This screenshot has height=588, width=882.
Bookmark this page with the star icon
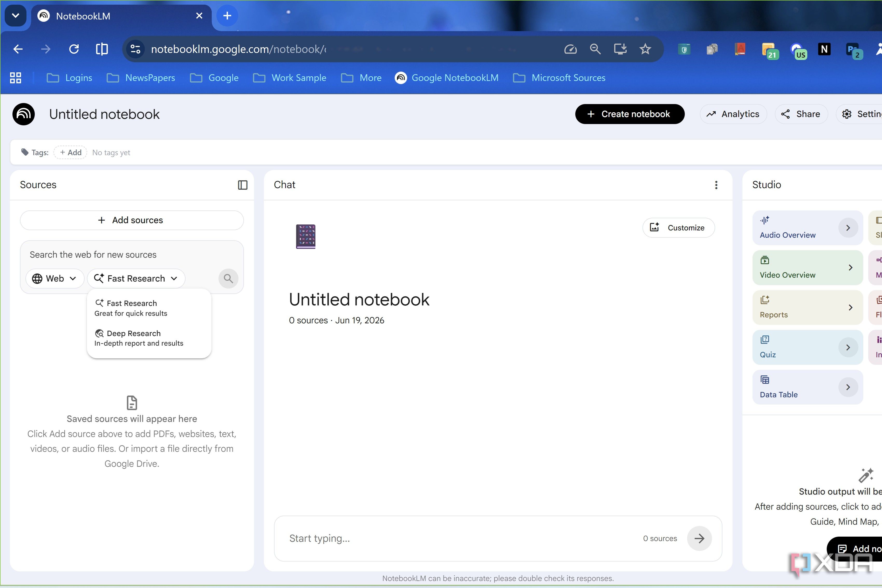(x=645, y=49)
